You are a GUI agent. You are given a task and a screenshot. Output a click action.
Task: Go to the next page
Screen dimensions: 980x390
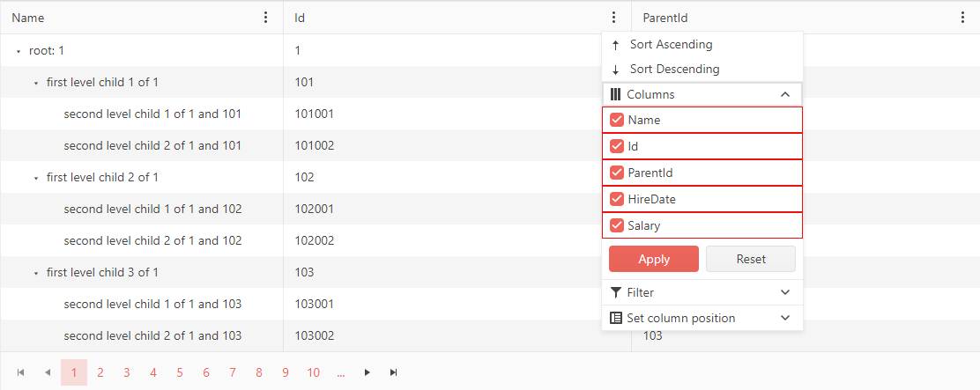[367, 372]
